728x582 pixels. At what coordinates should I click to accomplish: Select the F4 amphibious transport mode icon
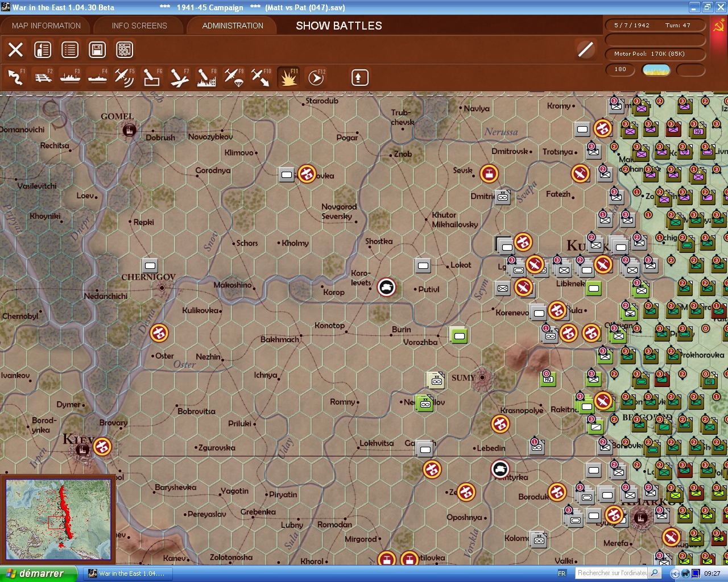pos(98,77)
